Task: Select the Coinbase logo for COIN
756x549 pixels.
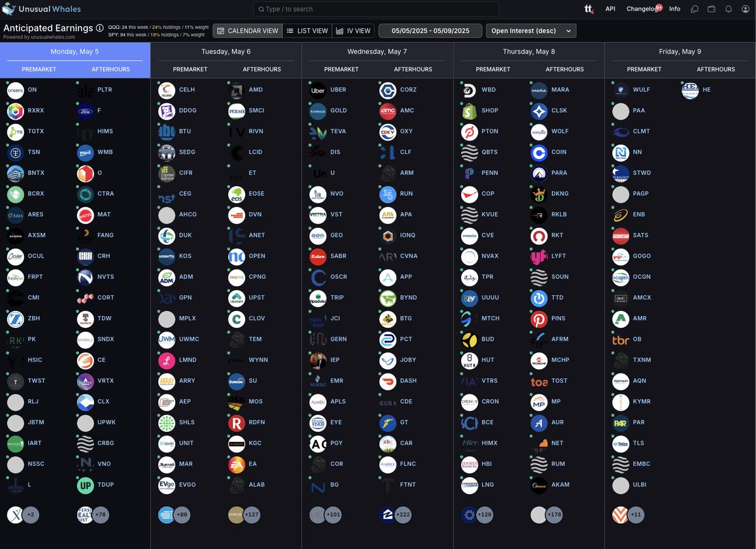Action: (539, 153)
